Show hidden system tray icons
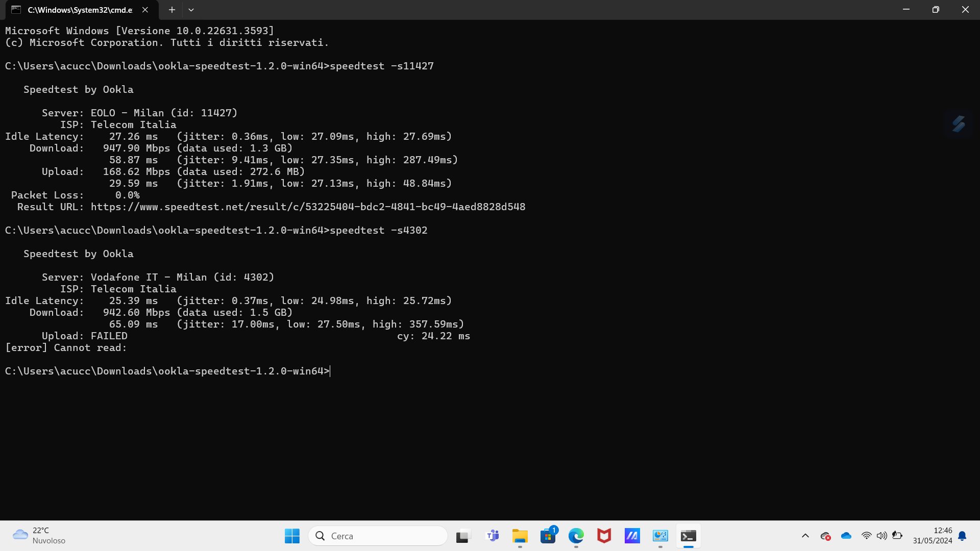Image resolution: width=980 pixels, height=551 pixels. point(805,536)
